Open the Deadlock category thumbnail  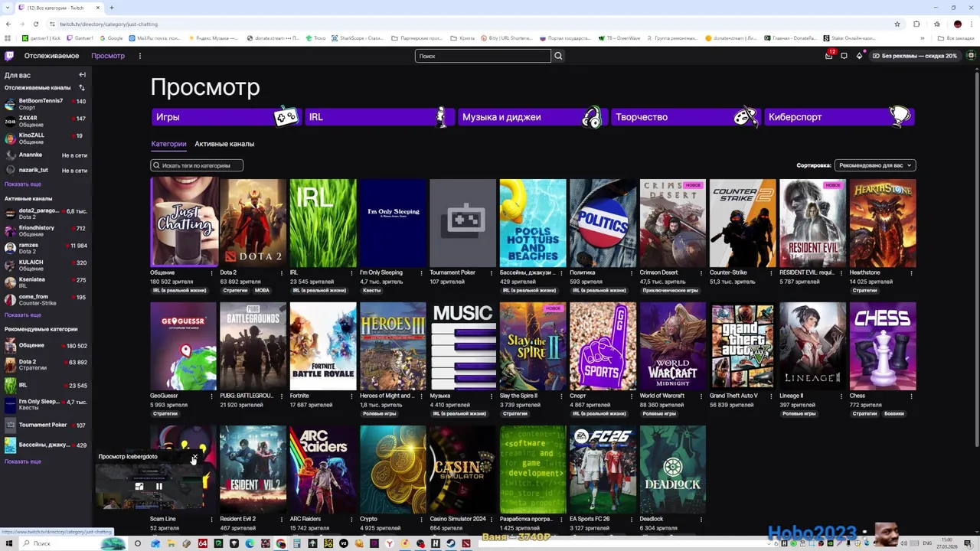[x=673, y=469]
